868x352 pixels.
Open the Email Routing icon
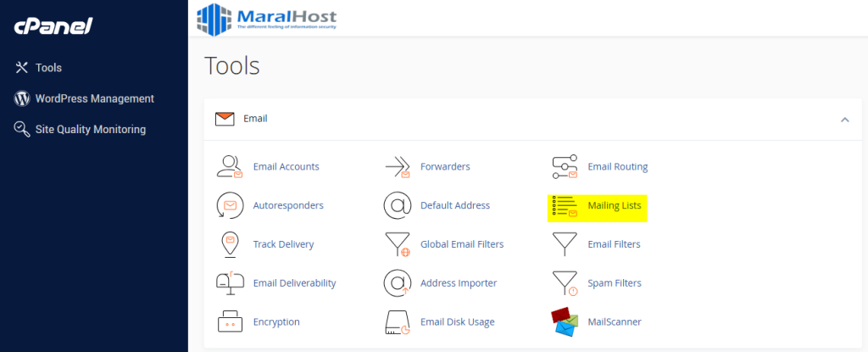[565, 167]
